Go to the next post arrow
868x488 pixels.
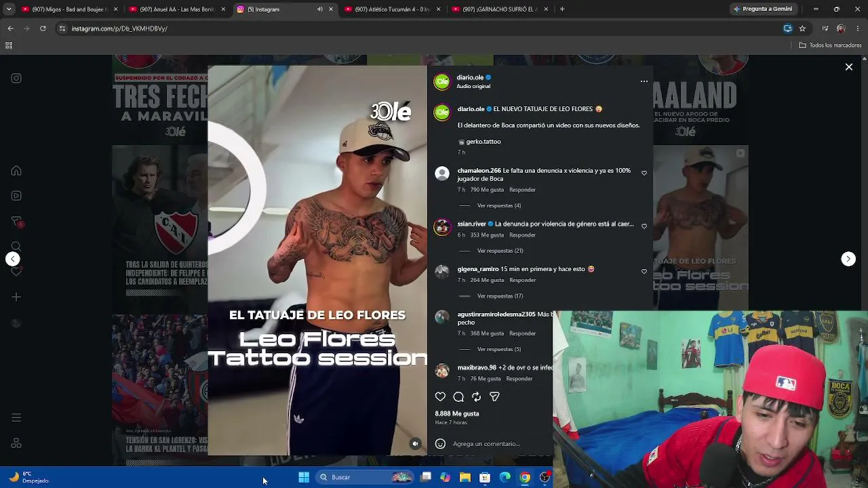pos(848,259)
